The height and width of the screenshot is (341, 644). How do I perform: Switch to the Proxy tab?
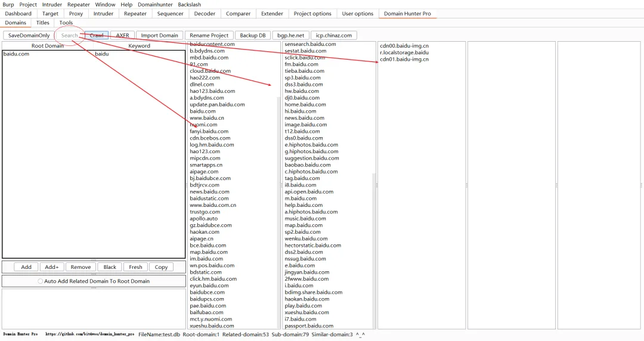(76, 14)
